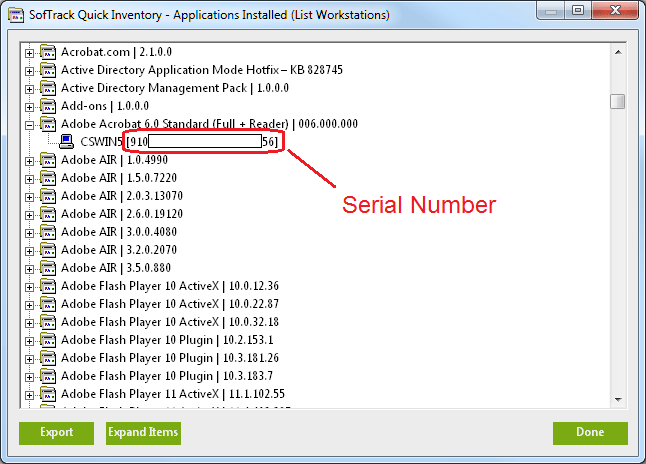Expand Adobe Flash Player 10 ActiveX 10.0.12.36
Screen dimensions: 646x464
pyautogui.click(x=30, y=286)
